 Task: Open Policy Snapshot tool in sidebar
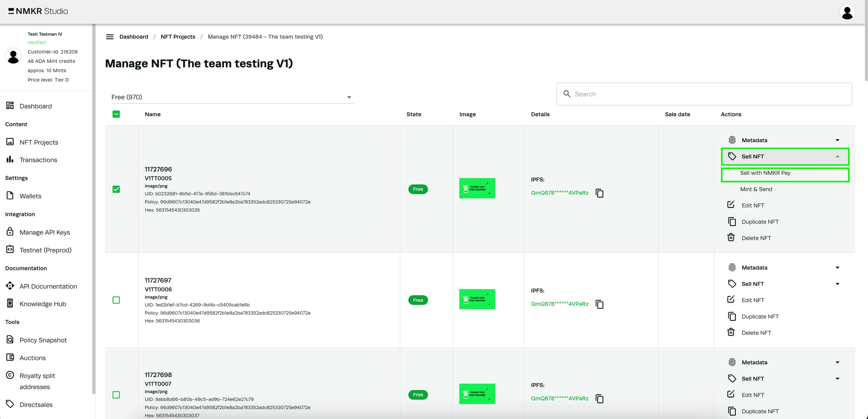pos(43,340)
